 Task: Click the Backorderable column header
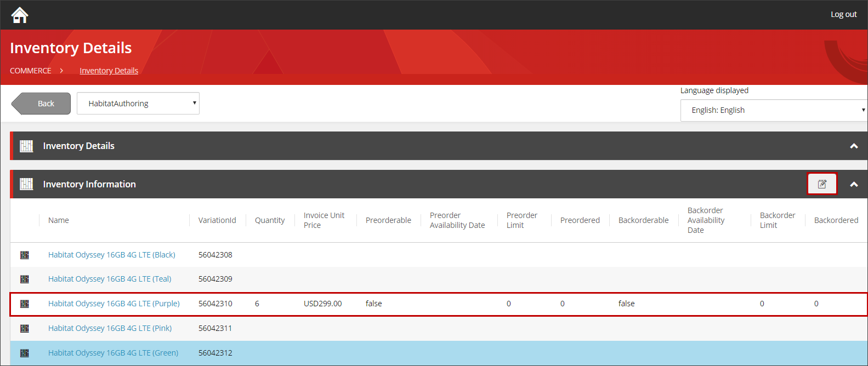pos(644,220)
